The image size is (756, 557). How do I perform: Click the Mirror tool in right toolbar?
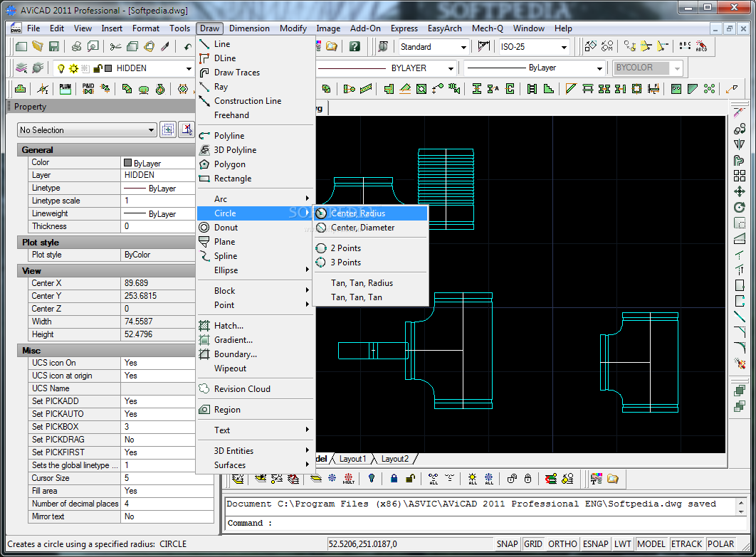(739, 144)
